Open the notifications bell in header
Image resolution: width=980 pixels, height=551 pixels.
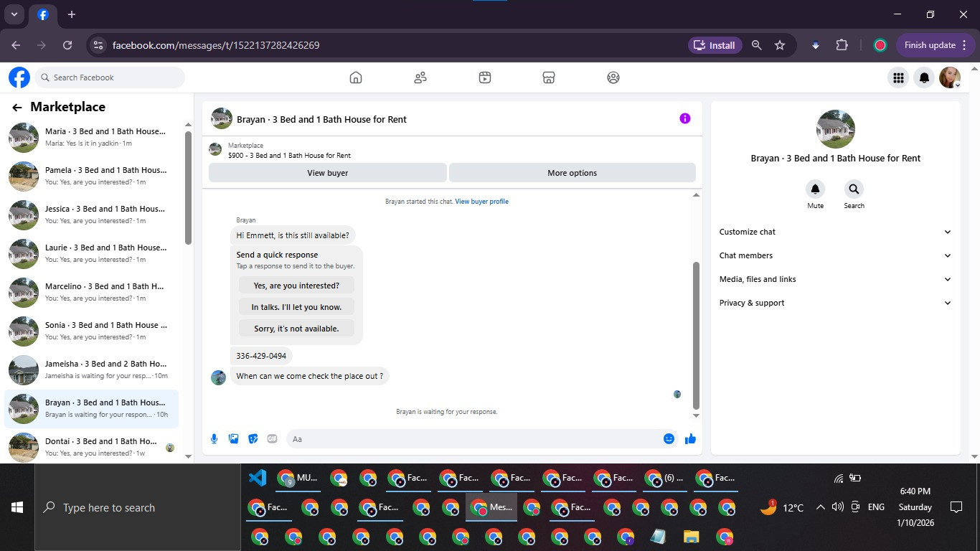coord(925,77)
